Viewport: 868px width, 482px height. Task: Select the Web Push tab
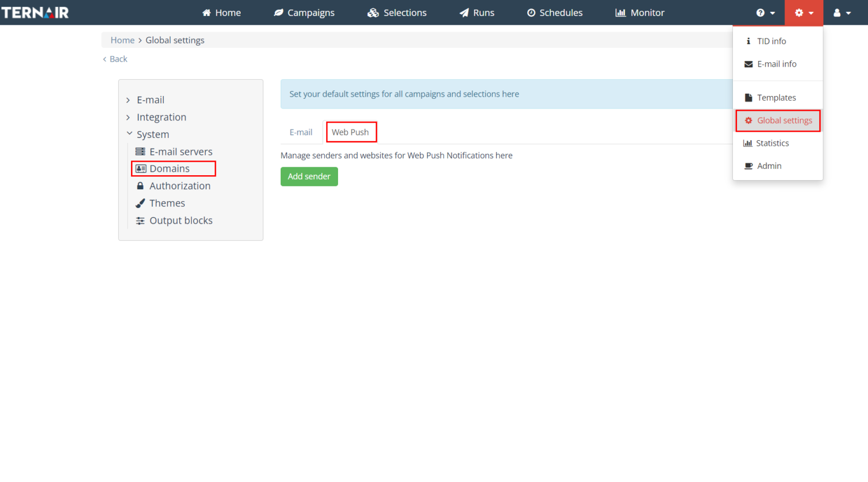tap(350, 132)
